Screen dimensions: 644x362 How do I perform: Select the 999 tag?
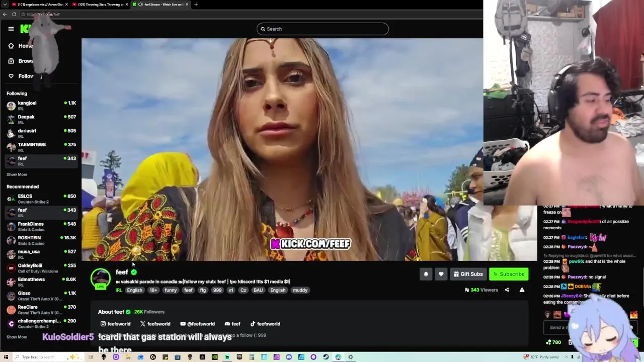click(217, 290)
